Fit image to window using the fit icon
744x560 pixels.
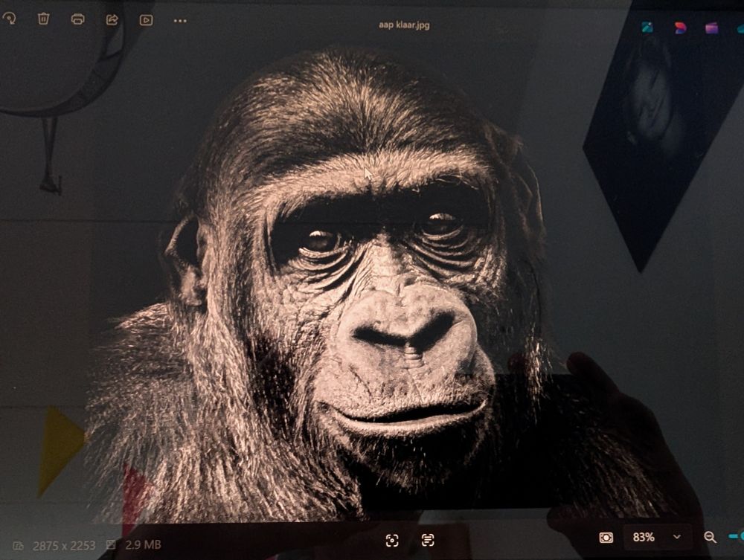tap(606, 538)
